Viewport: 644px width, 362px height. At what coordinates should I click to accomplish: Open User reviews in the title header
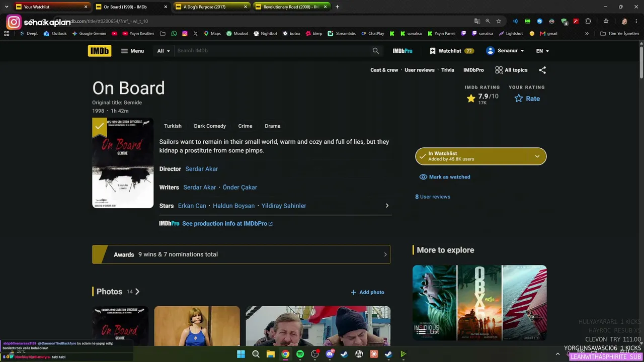420,70
